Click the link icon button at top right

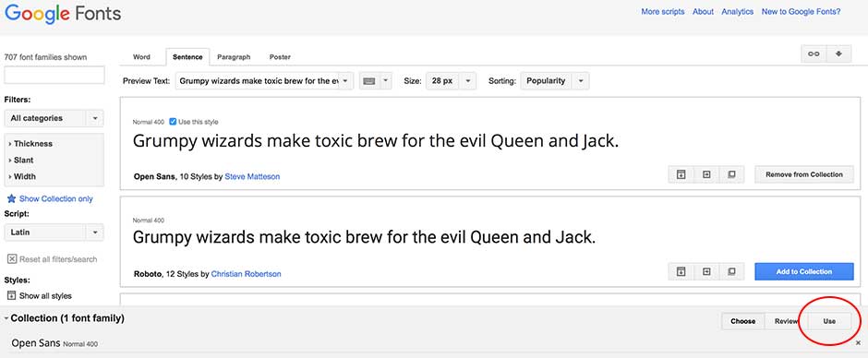pyautogui.click(x=814, y=54)
